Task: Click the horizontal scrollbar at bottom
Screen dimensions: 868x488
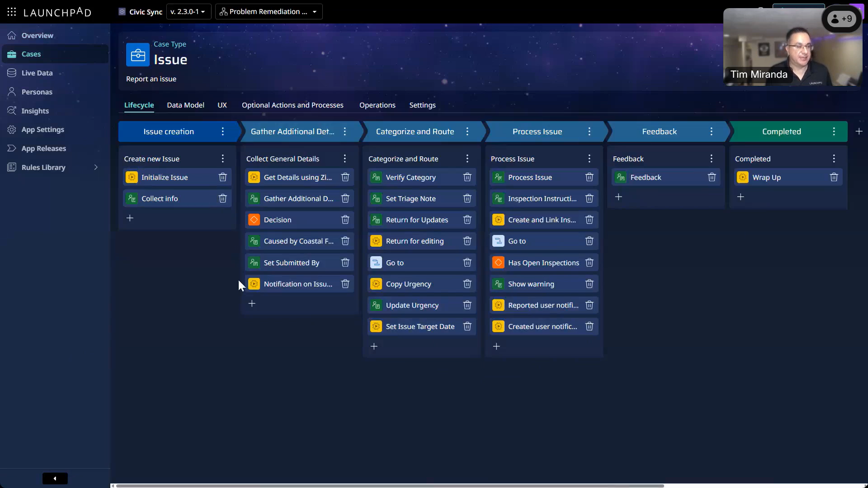Action: point(389,486)
